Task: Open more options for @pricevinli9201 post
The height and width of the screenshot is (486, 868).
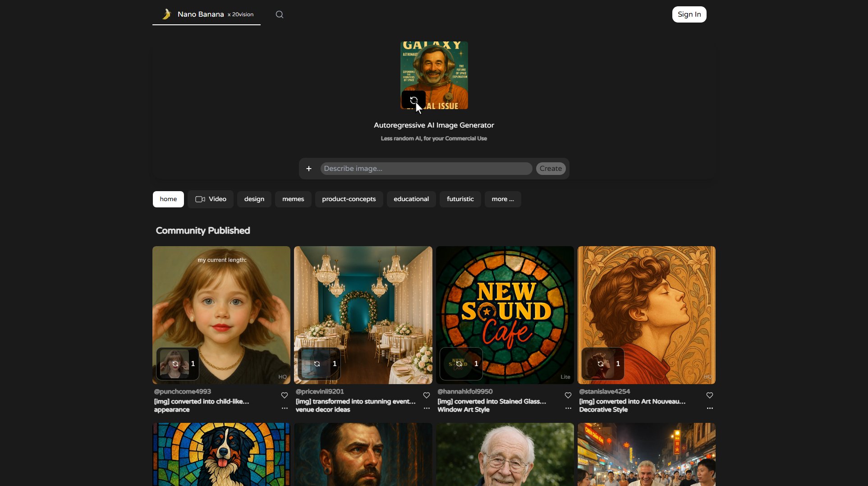Action: click(427, 408)
